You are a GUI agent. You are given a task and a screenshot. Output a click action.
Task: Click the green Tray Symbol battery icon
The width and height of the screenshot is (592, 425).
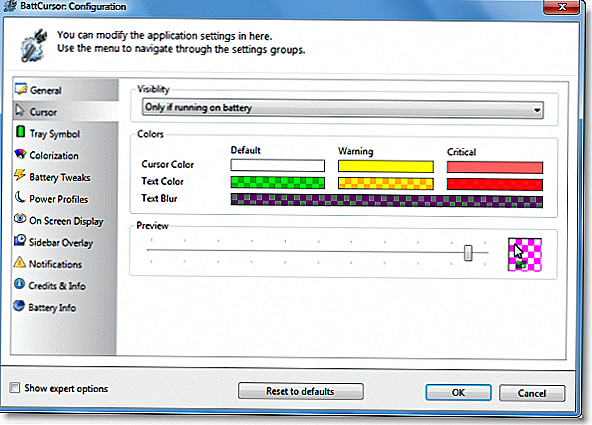point(20,132)
